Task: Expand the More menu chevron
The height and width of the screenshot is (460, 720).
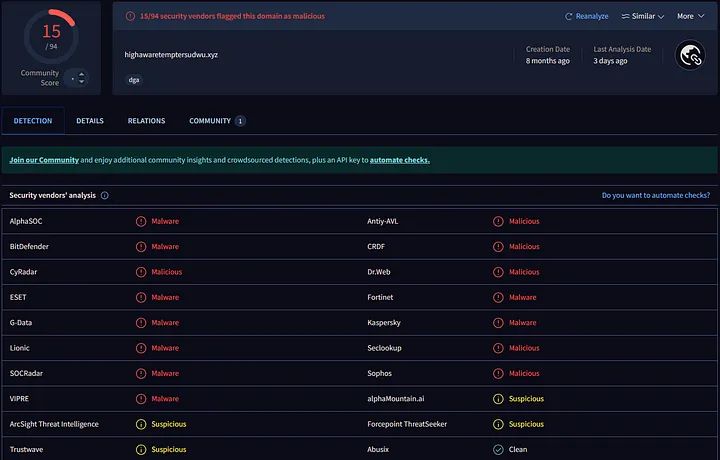Action: (x=701, y=16)
